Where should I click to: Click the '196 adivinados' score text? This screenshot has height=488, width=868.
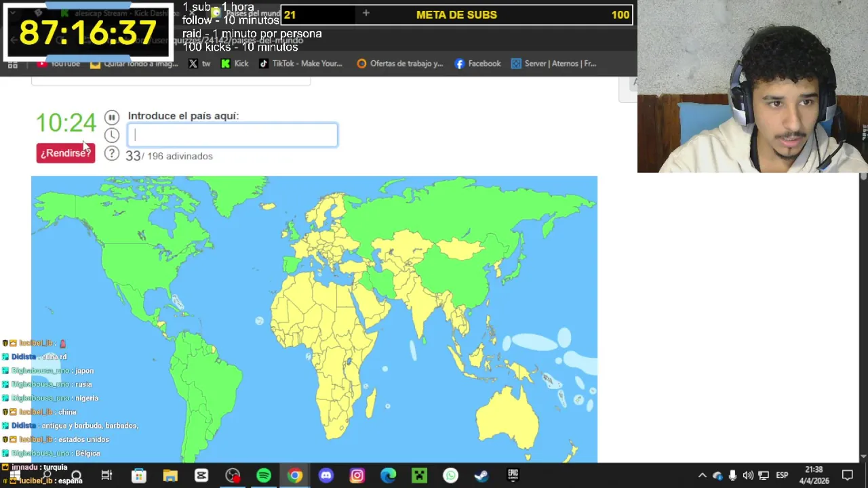[x=180, y=156]
